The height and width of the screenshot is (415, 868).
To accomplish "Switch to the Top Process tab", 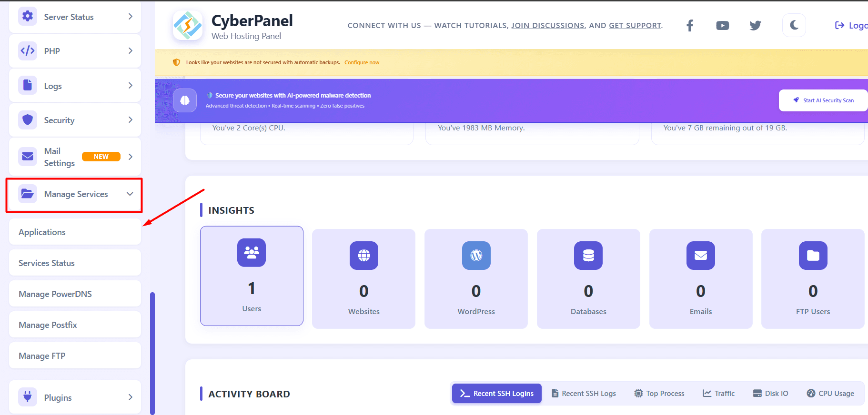I will (659, 394).
